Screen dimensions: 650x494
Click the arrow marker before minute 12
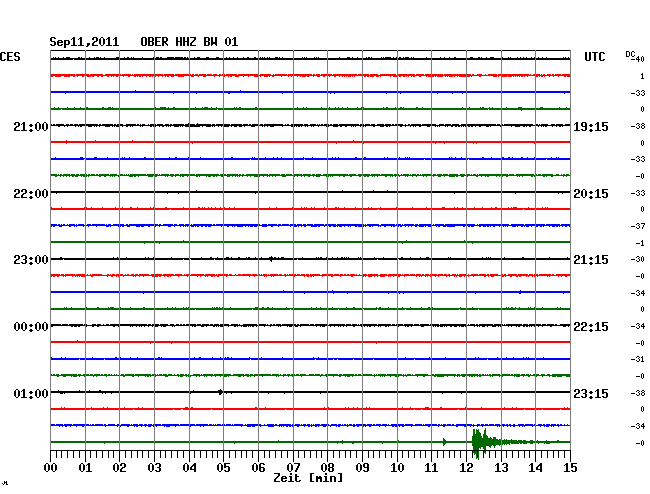click(x=445, y=442)
